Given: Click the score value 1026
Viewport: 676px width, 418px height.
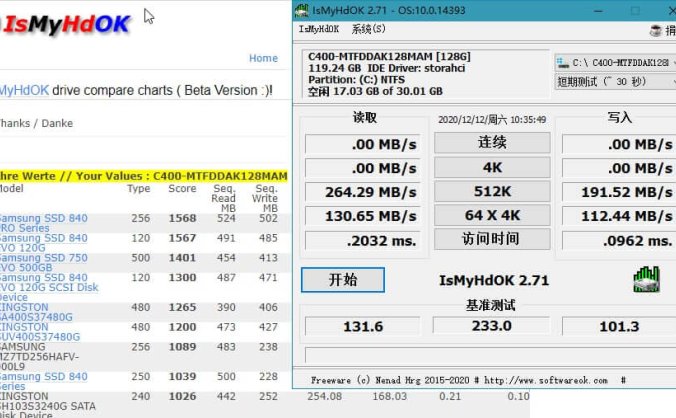Looking at the screenshot, I should pos(182,396).
